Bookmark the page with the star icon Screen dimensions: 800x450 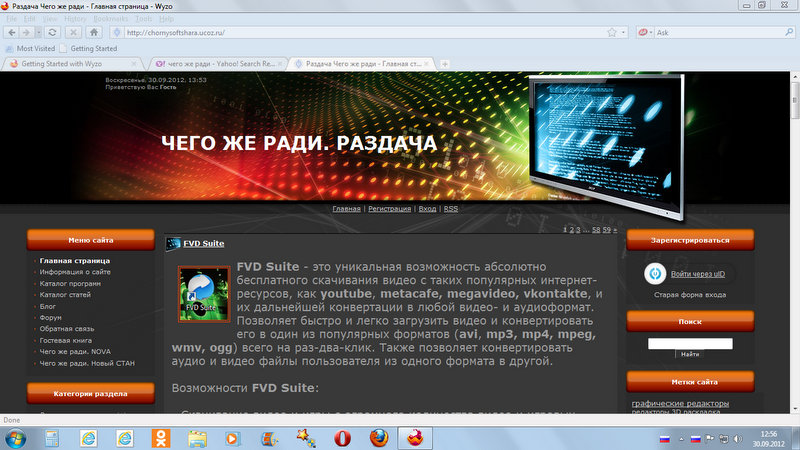(x=612, y=32)
